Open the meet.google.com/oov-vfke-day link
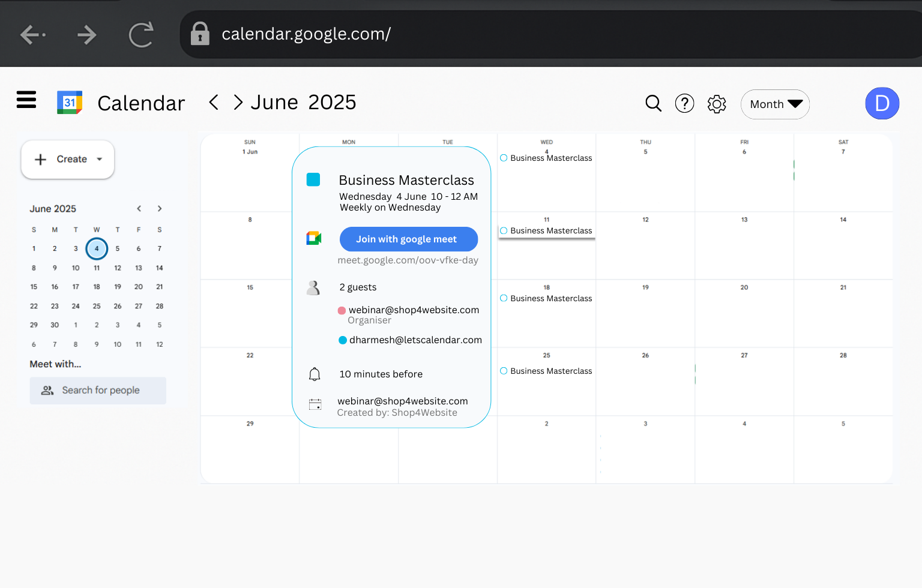 (408, 260)
